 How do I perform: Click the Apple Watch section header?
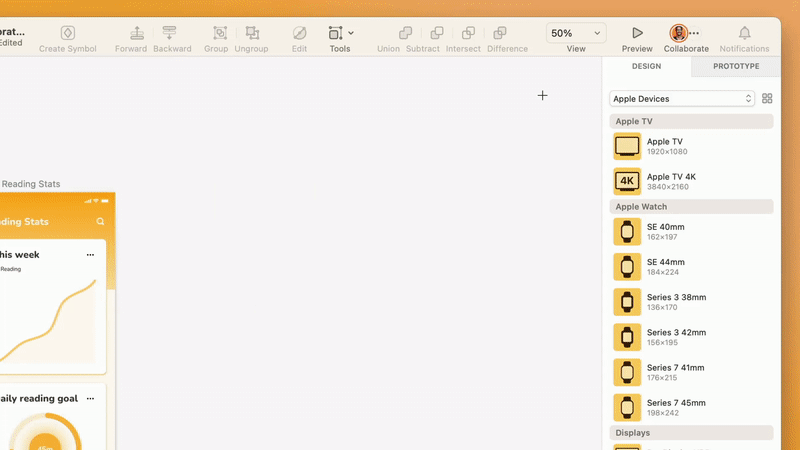pos(691,207)
